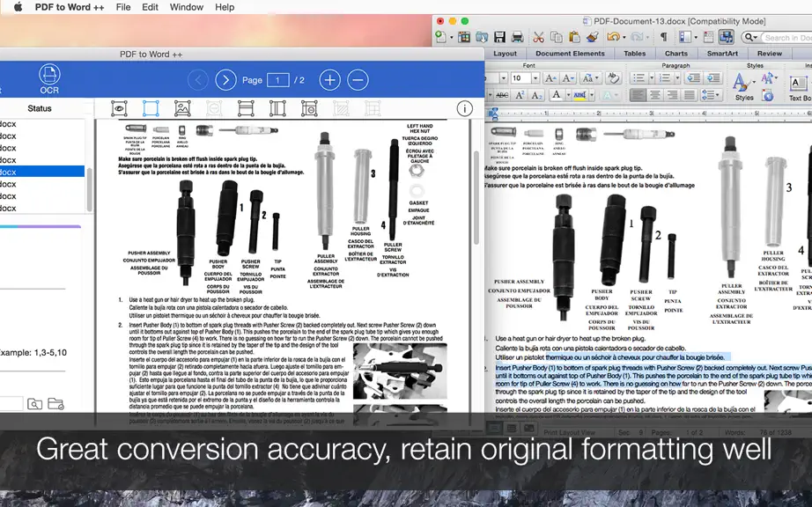
Task: Click the OCR icon in PDF to Word ++
Action: 49,79
